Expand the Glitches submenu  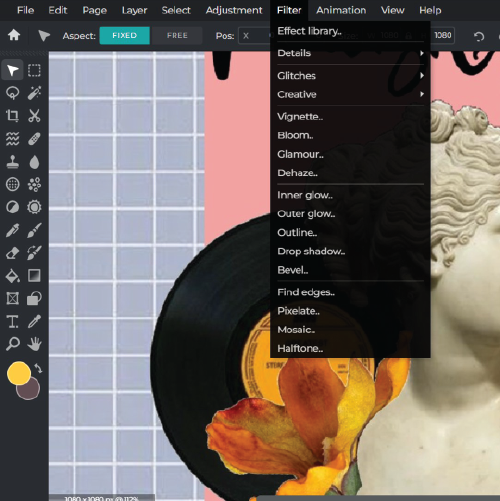tap(350, 76)
